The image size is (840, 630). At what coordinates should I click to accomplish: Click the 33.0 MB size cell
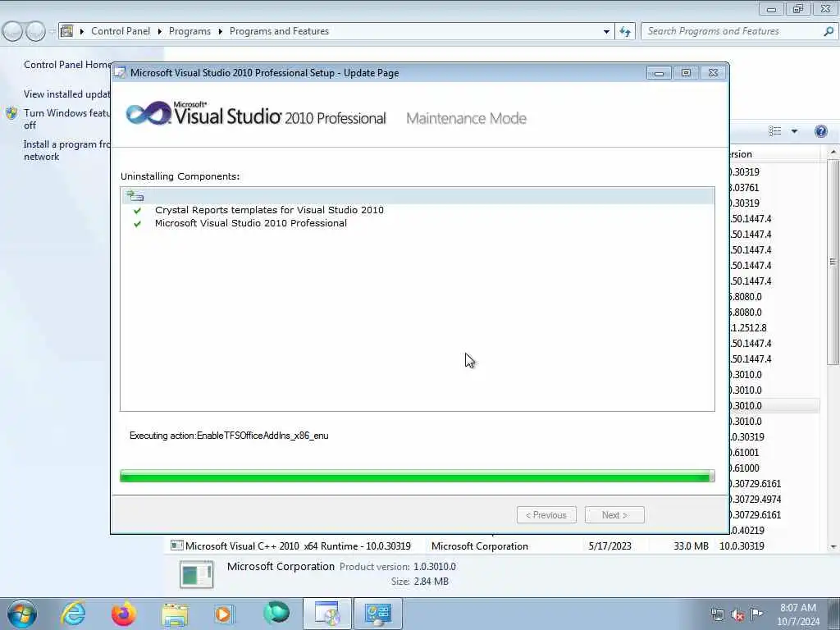click(691, 546)
